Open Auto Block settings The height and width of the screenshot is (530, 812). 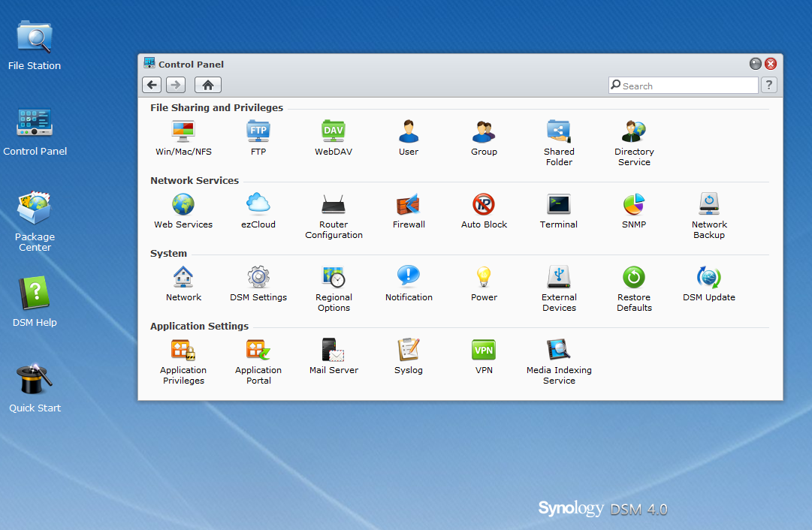point(484,211)
